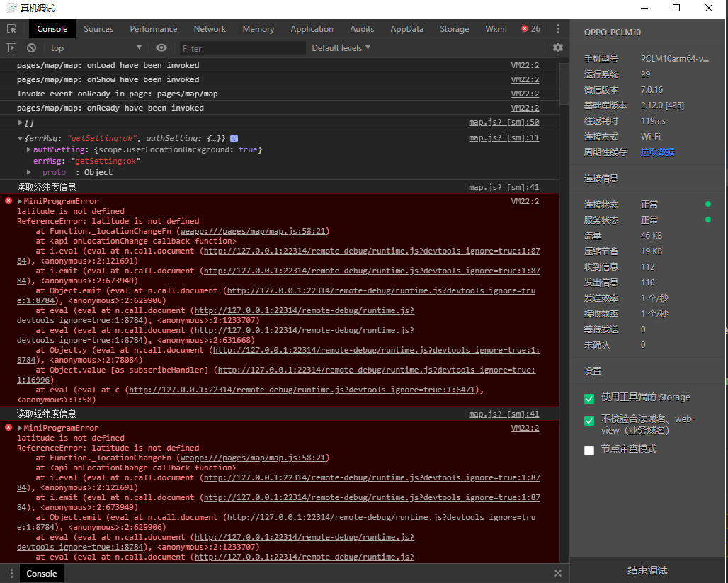Click the red error count badge showing 26
Screen dimensions: 728x583
530,29
